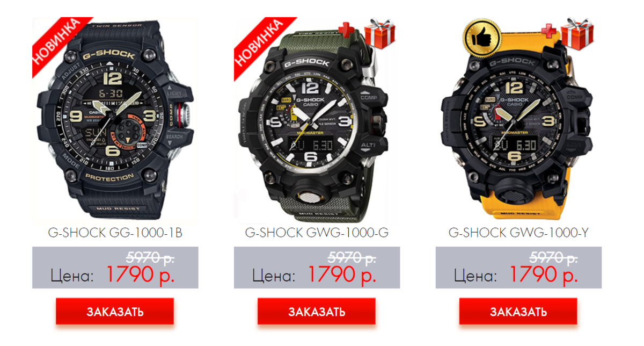Click the G-SHOCK GWG-1000-Y title

518,233
